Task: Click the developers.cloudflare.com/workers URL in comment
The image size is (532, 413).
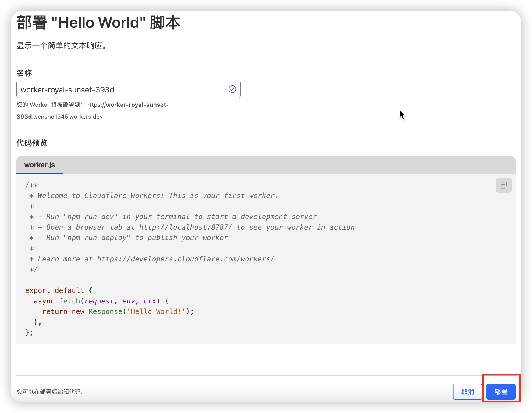Action: pyautogui.click(x=185, y=259)
